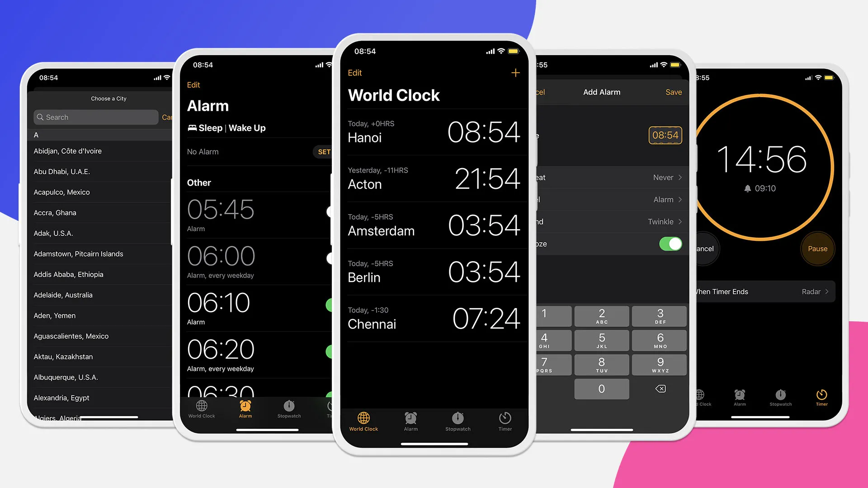Image resolution: width=868 pixels, height=488 pixels.
Task: Tap the Pause button on timer
Action: coord(817,249)
